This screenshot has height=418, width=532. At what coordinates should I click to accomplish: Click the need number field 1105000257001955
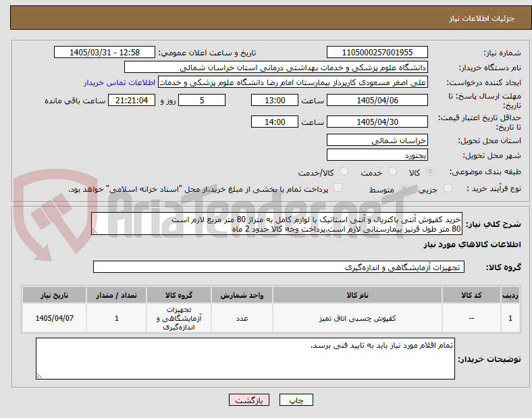(377, 53)
